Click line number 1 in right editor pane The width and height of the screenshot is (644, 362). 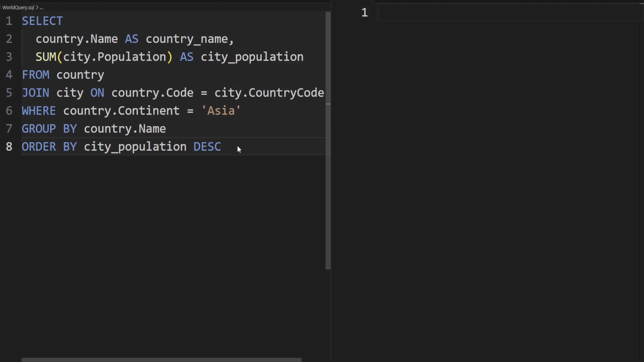(x=364, y=13)
